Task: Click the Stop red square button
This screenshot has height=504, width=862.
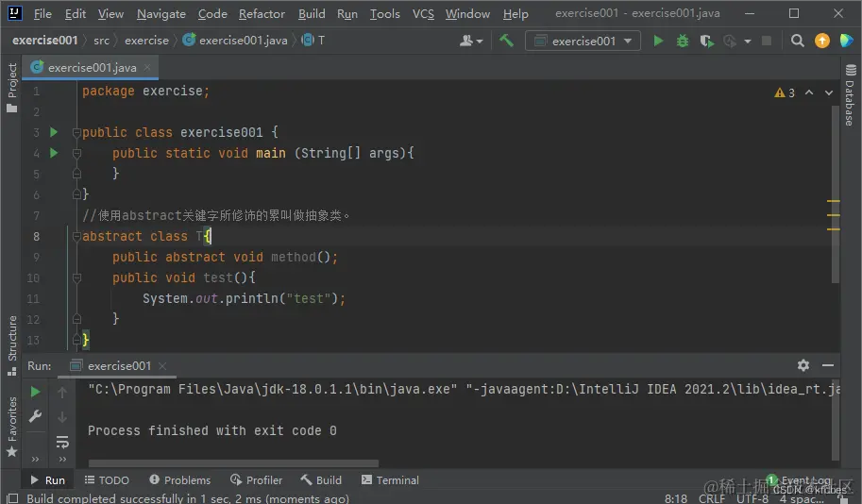Action: tap(767, 41)
